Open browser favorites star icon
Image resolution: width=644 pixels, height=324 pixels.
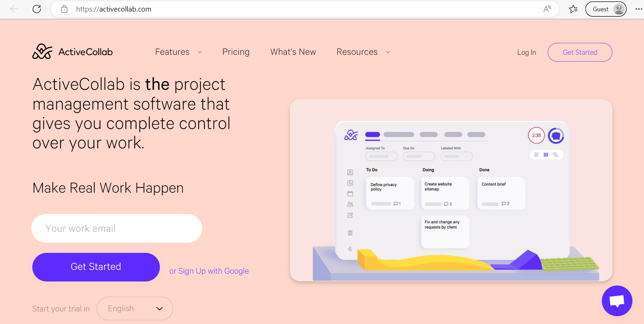click(x=573, y=9)
